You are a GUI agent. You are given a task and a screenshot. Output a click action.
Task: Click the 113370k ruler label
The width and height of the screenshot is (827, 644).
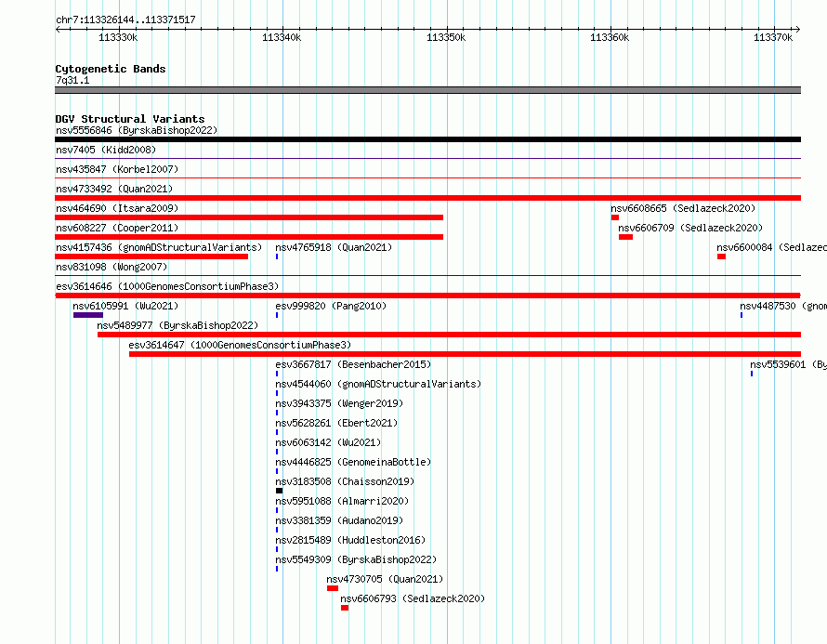click(773, 37)
